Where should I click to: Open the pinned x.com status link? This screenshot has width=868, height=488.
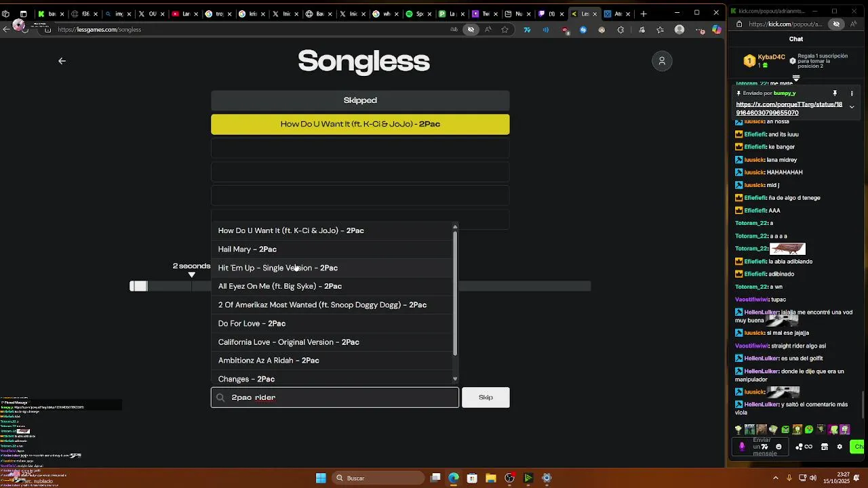(789, 108)
